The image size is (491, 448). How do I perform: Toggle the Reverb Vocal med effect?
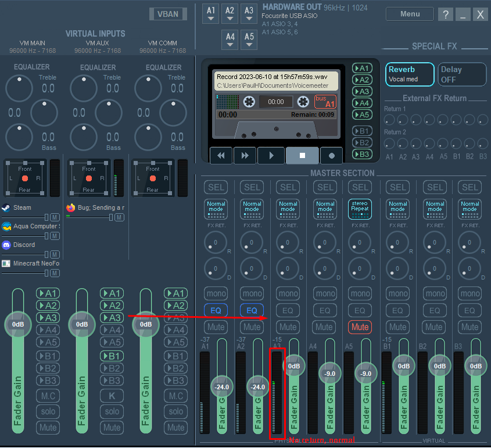point(410,74)
